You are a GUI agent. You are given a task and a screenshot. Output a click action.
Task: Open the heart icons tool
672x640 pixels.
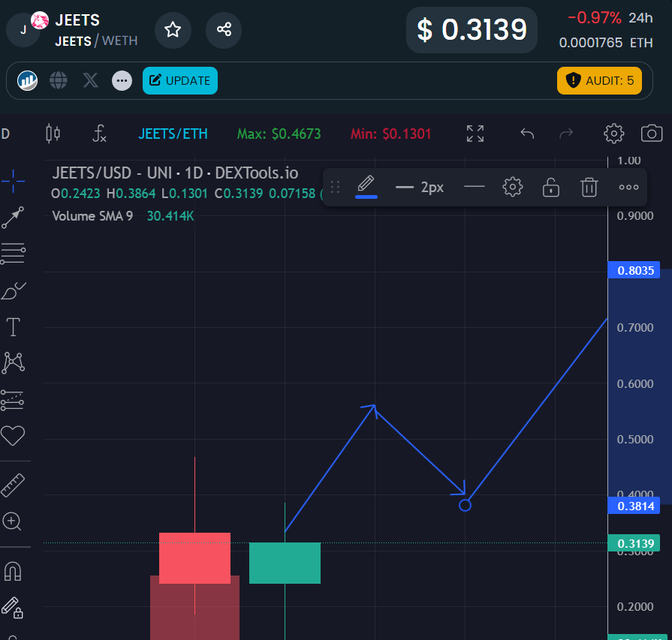click(x=13, y=436)
